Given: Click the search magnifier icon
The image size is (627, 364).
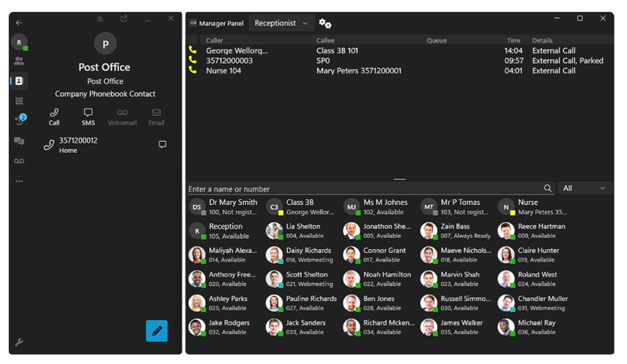Looking at the screenshot, I should pyautogui.click(x=548, y=188).
